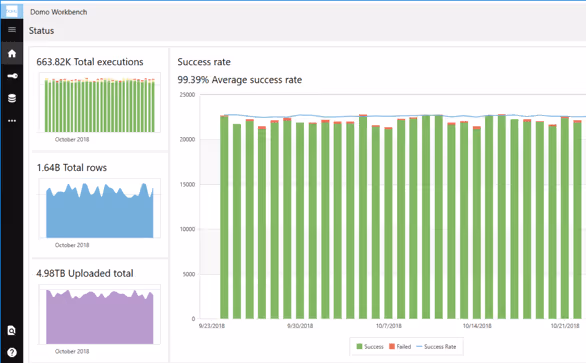The width and height of the screenshot is (586, 363).
Task: Click the 4.98TB Uploaded total heading
Action: [85, 273]
